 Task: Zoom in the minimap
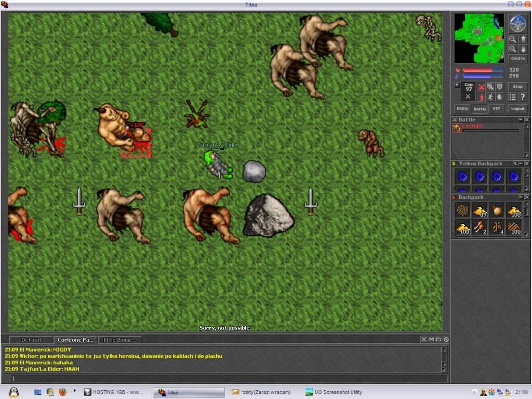[x=513, y=49]
